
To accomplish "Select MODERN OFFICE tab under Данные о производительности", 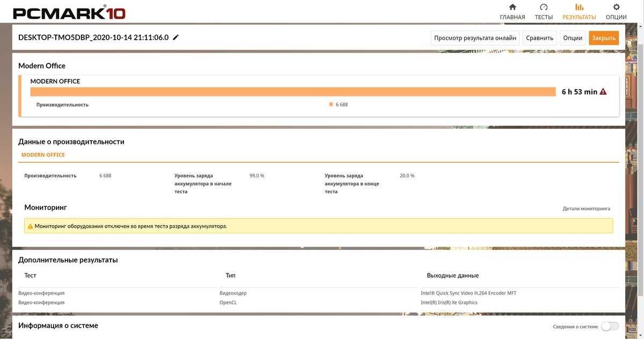I will click(x=43, y=155).
